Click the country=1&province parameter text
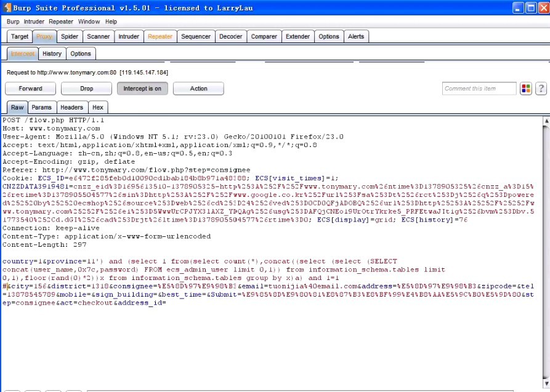550x392 pixels. click(42, 262)
